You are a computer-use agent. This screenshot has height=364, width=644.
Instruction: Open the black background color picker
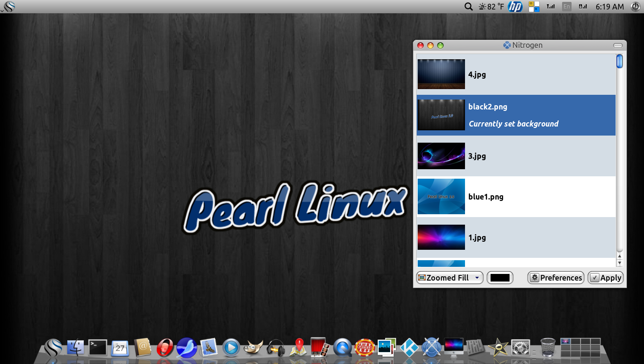pyautogui.click(x=500, y=278)
